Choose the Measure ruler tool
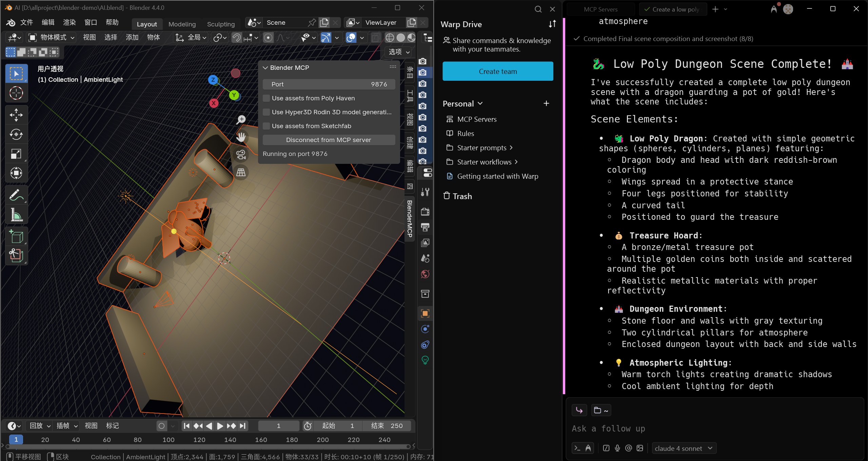Viewport: 868px width, 461px height. coord(16,214)
